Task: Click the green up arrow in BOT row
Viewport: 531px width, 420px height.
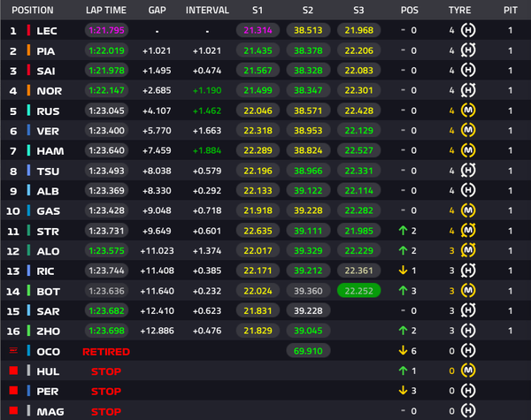Action: point(403,291)
